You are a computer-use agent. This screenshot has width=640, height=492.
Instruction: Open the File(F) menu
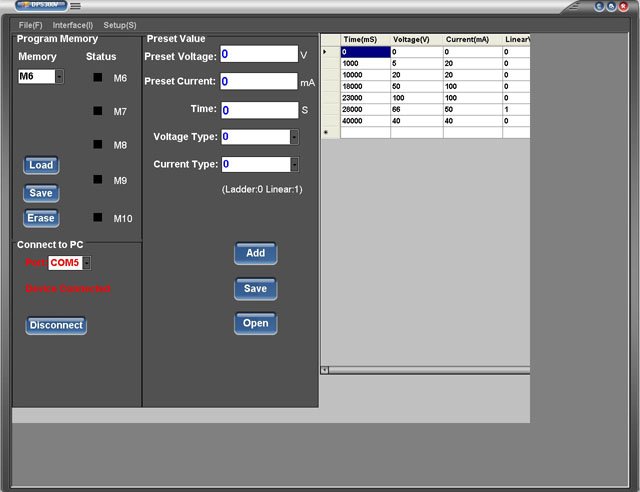click(30, 24)
